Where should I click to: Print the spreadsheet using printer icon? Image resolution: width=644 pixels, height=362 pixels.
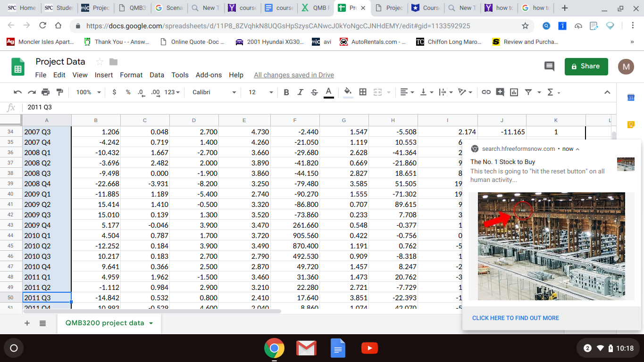coord(46,92)
